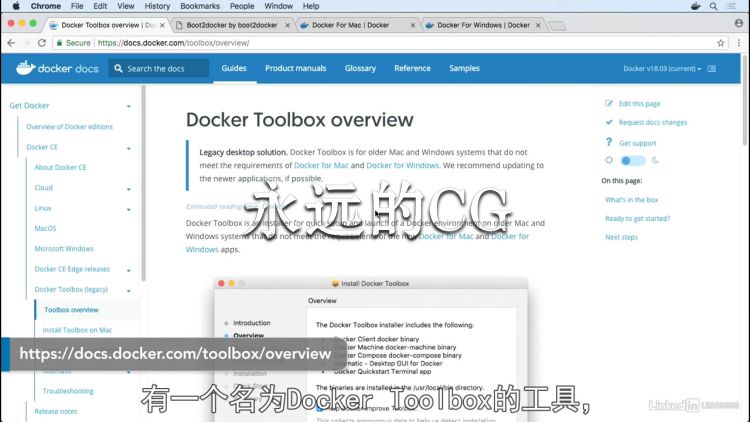Click the Get support question mark icon
This screenshot has width=750, height=422.
608,142
